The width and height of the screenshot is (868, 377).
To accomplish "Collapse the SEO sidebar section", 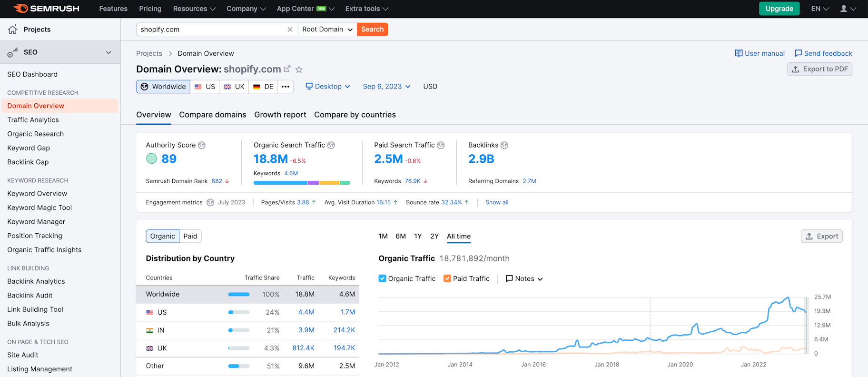I will [108, 52].
